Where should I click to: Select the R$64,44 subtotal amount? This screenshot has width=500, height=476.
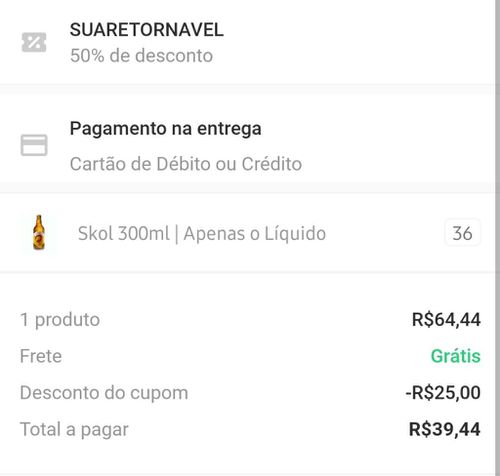[446, 320]
